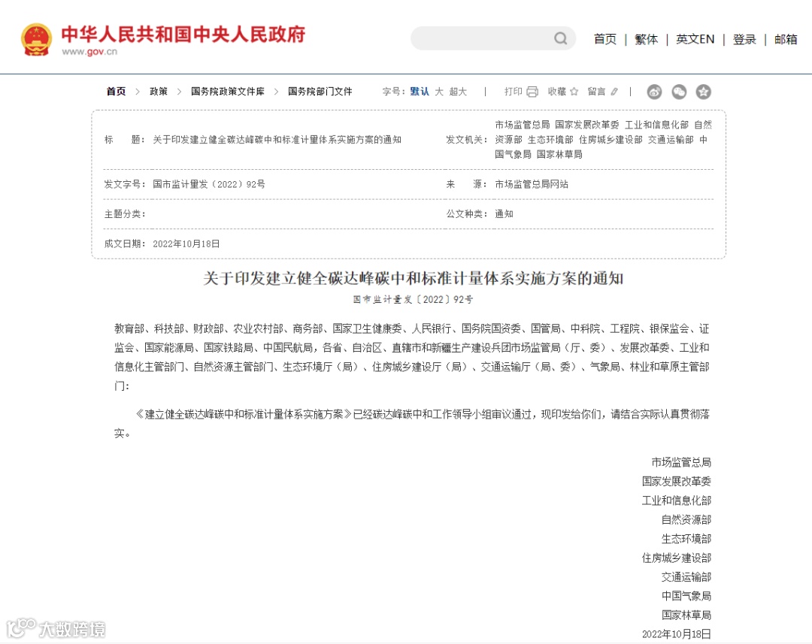Click the search magnifier icon
This screenshot has width=812, height=644.
[560, 38]
